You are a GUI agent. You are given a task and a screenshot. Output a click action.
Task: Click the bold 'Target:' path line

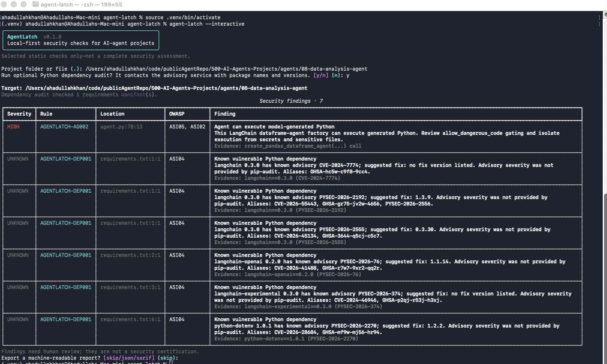click(154, 88)
